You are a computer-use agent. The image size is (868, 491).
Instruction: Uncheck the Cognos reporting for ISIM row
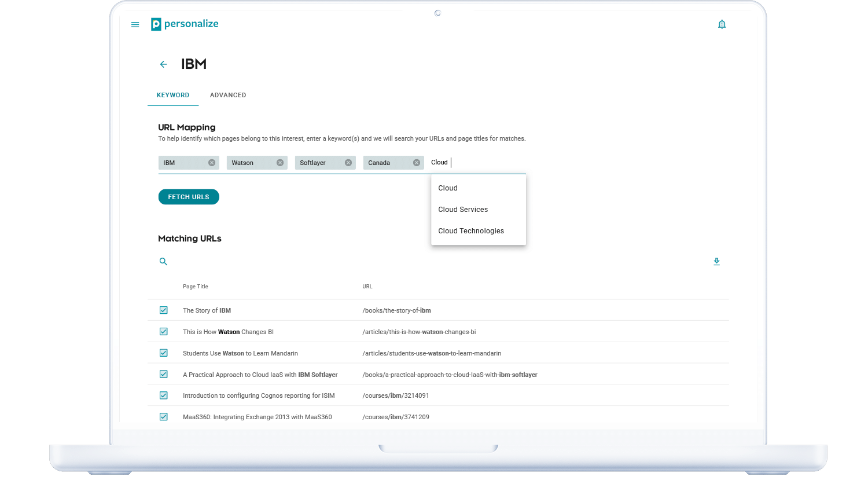coord(164,395)
